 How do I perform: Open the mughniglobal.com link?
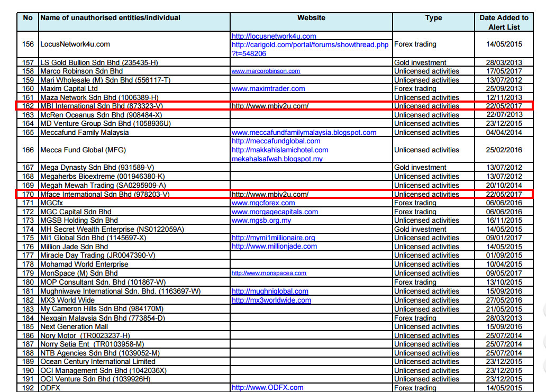coord(270,291)
